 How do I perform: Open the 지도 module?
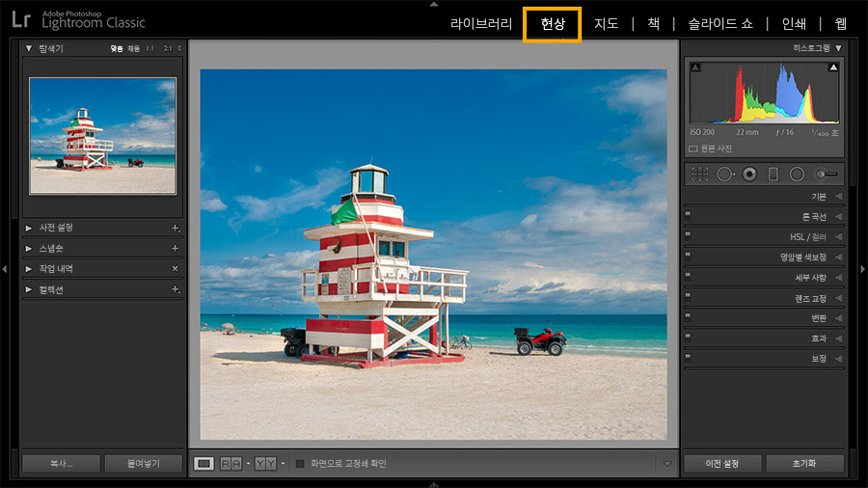click(x=607, y=23)
